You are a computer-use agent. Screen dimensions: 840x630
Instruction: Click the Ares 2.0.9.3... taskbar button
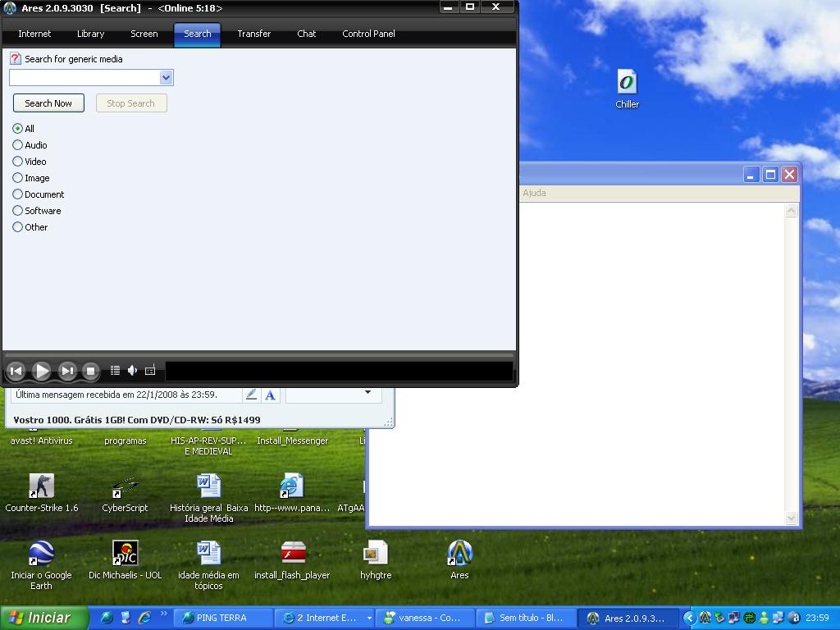coord(628,618)
